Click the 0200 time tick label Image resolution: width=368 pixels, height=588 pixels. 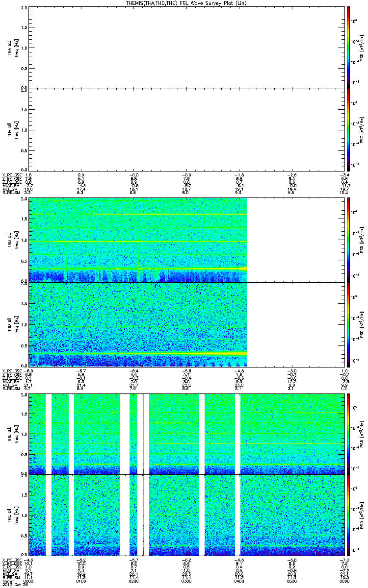coord(134,581)
